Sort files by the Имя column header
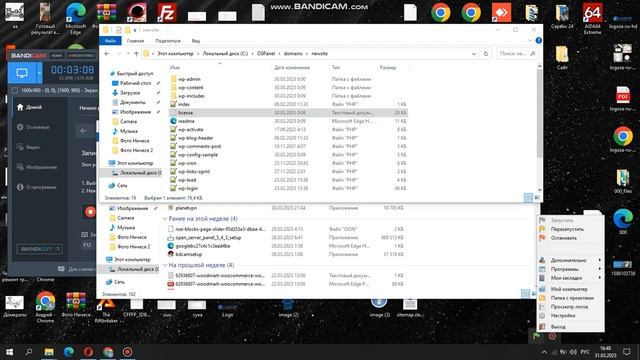The image size is (640, 360). point(175,67)
